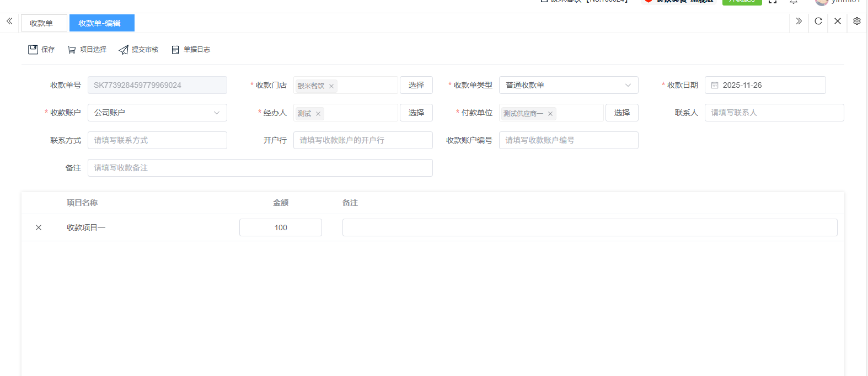Viewport: 868px width, 376px height.
Task: Open project selection (项目选择)
Action: (x=87, y=50)
